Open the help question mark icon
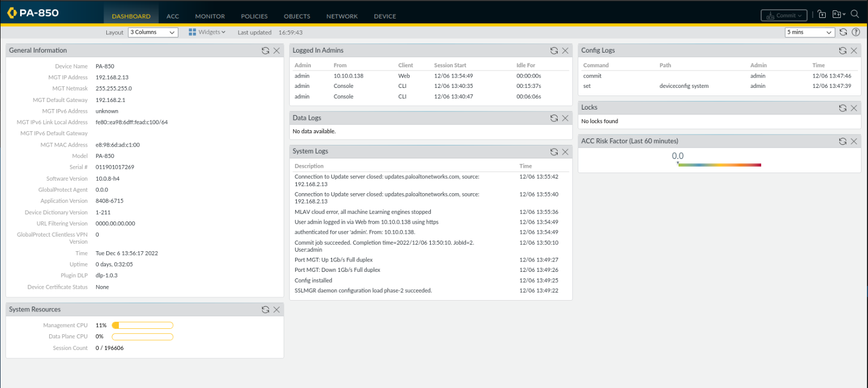The height and width of the screenshot is (388, 868). coord(856,32)
